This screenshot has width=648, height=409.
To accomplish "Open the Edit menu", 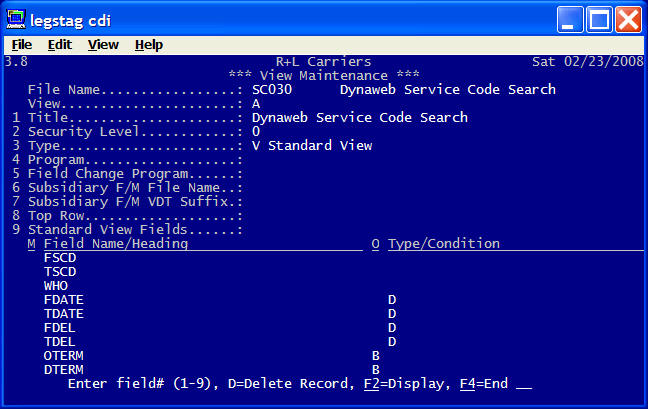I will 59,45.
